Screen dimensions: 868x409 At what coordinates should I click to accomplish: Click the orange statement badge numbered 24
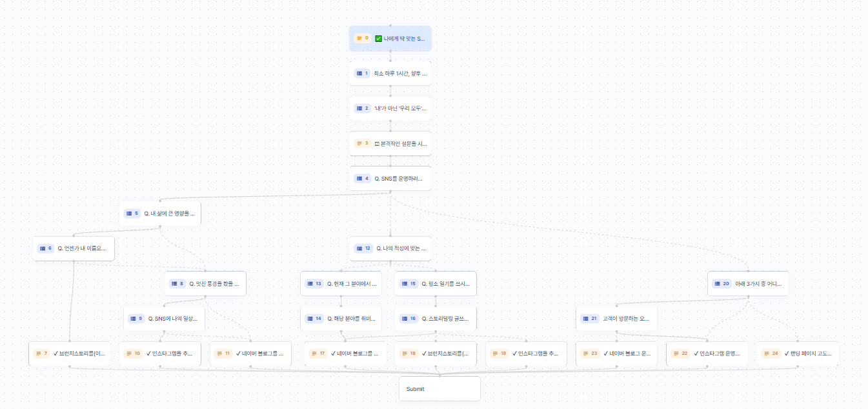click(x=771, y=354)
